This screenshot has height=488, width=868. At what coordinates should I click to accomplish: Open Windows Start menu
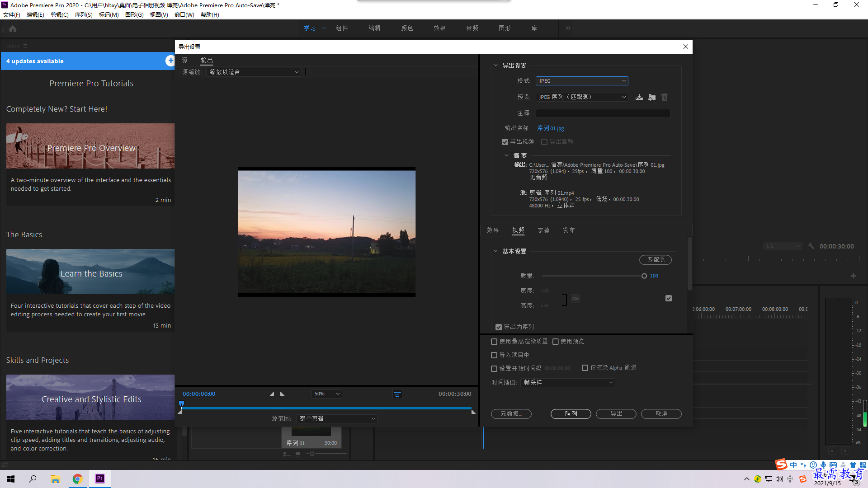pyautogui.click(x=11, y=479)
